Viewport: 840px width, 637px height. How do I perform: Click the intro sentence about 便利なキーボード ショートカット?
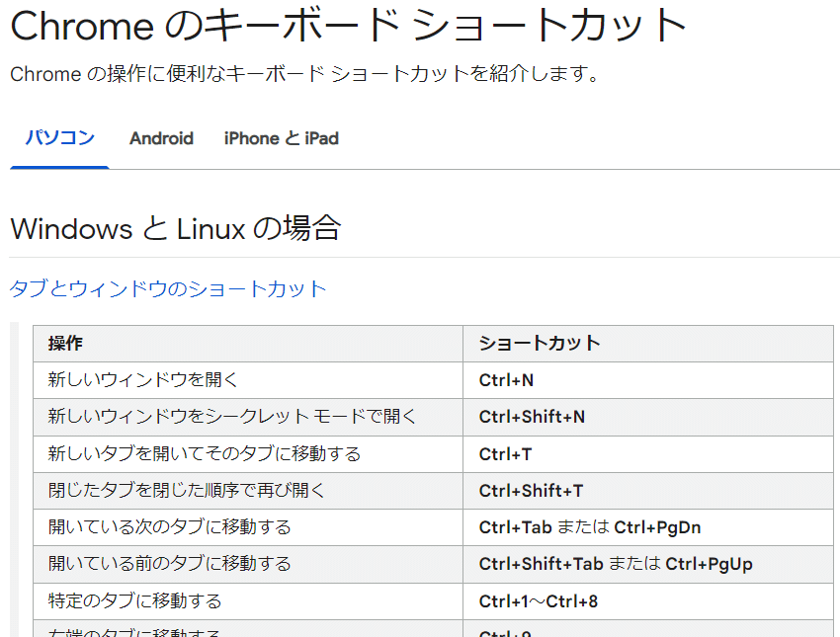coord(304,74)
